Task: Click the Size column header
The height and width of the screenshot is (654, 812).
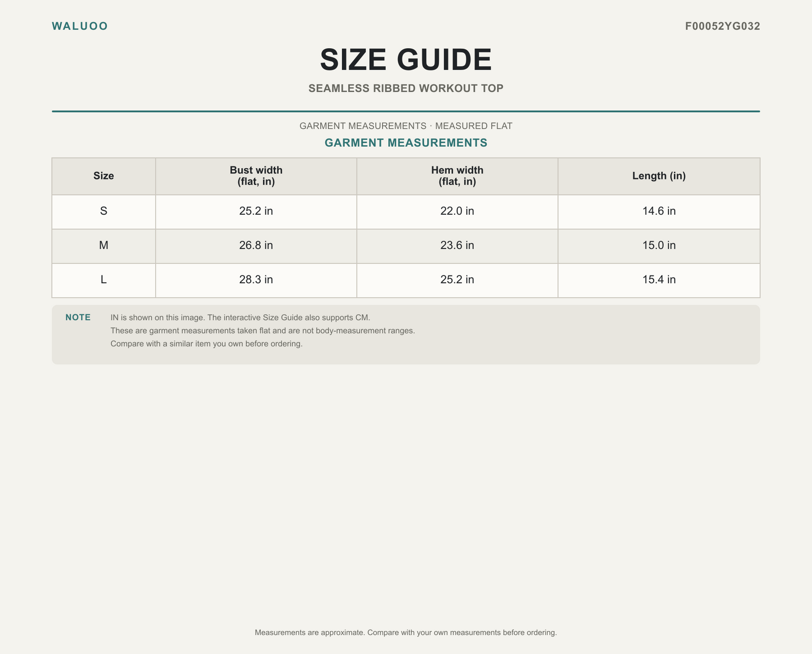Action: click(104, 176)
